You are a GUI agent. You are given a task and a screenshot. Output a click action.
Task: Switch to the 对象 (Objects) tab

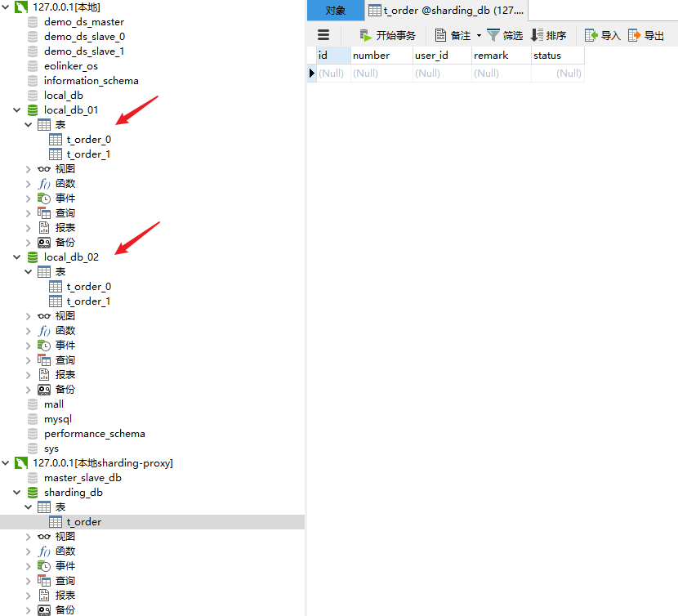(x=334, y=11)
